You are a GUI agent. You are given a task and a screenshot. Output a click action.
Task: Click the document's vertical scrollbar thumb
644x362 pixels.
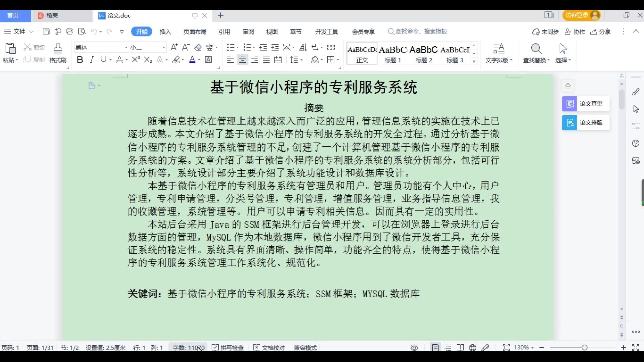(622, 99)
